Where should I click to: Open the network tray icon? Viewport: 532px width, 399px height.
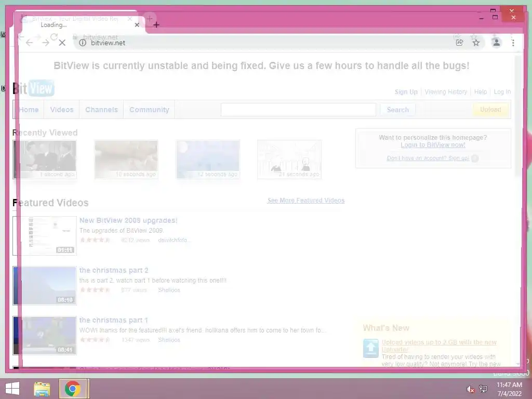pyautogui.click(x=483, y=389)
